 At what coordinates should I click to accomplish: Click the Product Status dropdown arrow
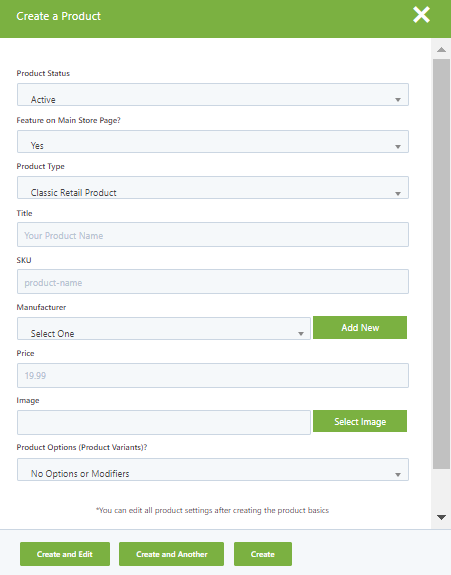coord(398,100)
